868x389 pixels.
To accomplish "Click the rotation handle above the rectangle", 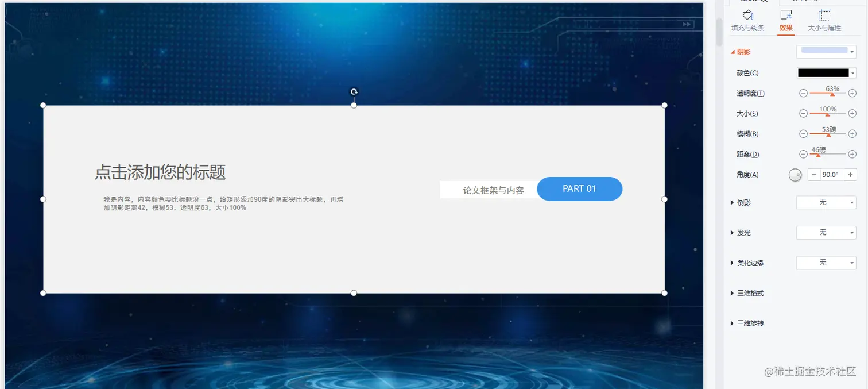I will 354,92.
